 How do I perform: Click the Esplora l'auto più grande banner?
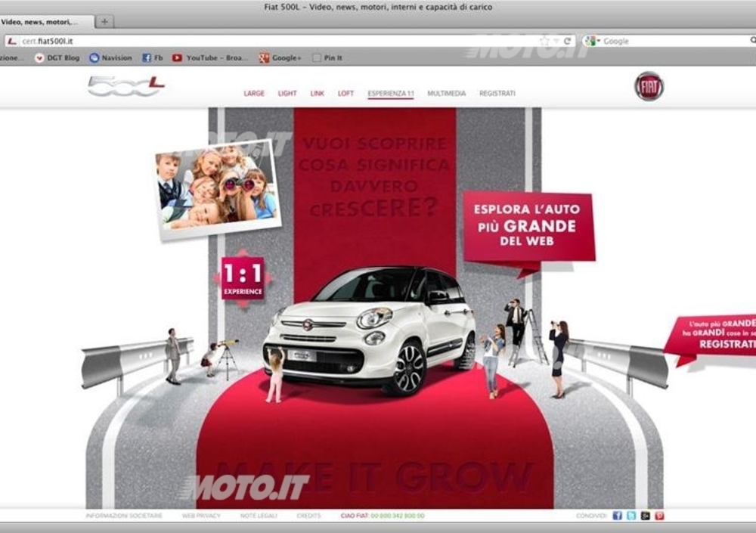coord(528,225)
